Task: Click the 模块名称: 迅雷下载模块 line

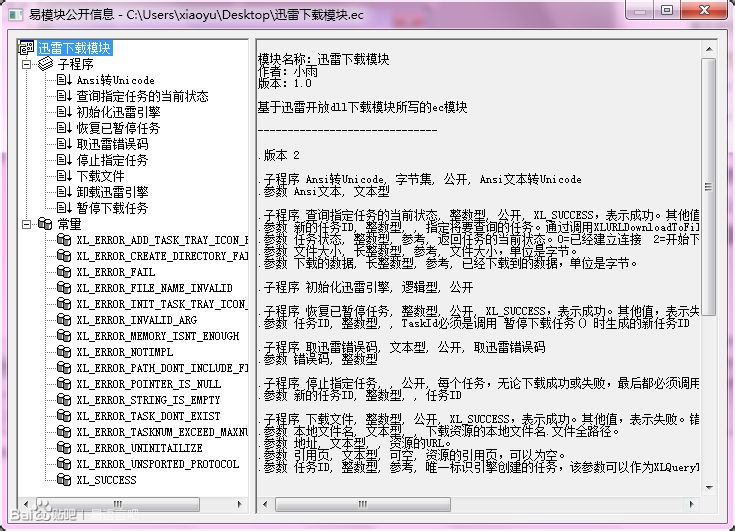Action: (x=323, y=60)
